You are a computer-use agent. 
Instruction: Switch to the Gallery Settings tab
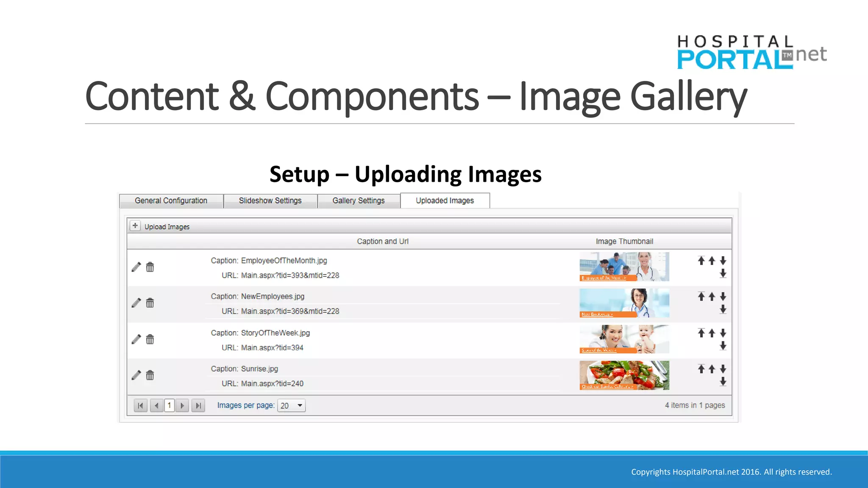[x=359, y=201]
